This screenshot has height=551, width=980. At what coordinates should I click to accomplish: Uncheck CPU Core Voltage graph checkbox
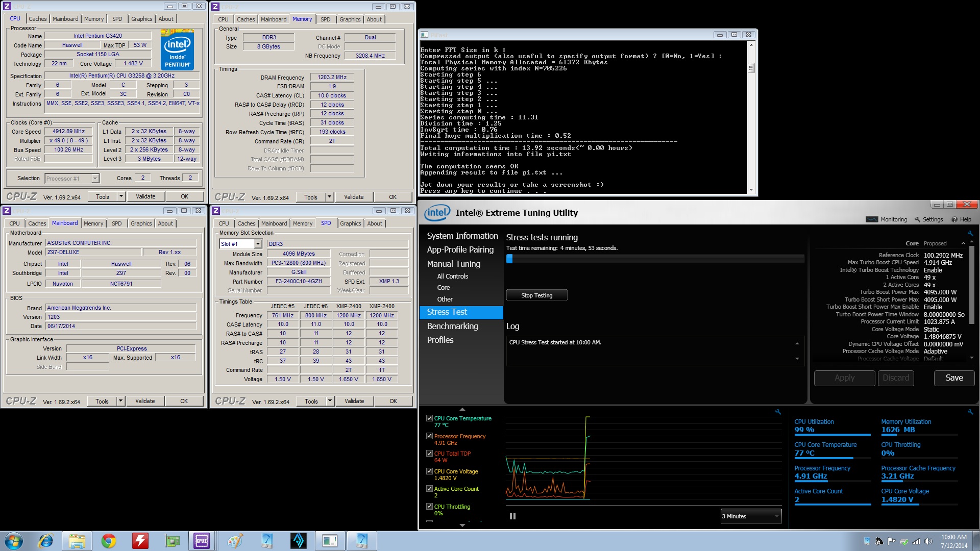[x=429, y=471]
